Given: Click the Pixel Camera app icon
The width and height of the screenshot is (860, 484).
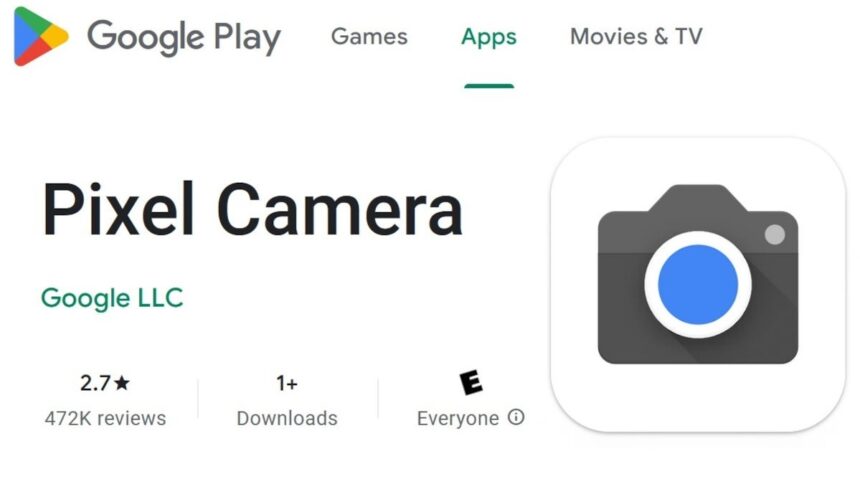Looking at the screenshot, I should [x=698, y=284].
